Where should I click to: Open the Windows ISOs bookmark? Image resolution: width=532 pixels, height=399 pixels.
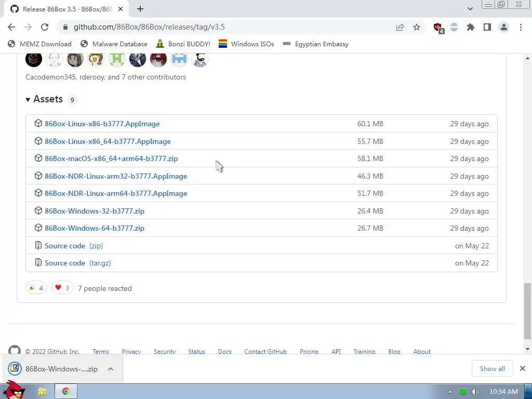246,44
